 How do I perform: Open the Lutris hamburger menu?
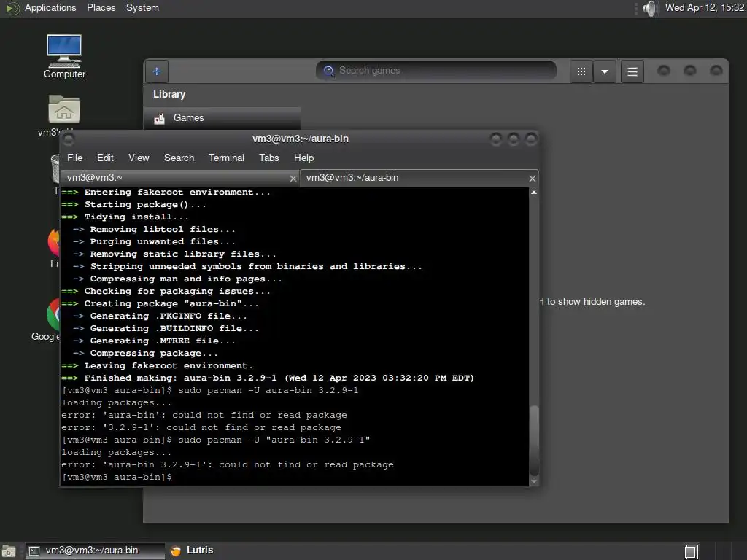click(632, 71)
